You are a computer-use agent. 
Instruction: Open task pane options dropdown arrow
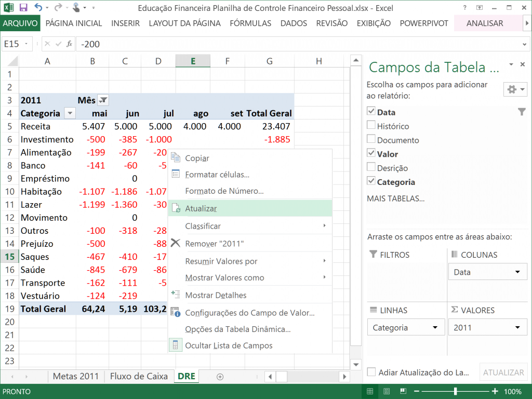(511, 64)
